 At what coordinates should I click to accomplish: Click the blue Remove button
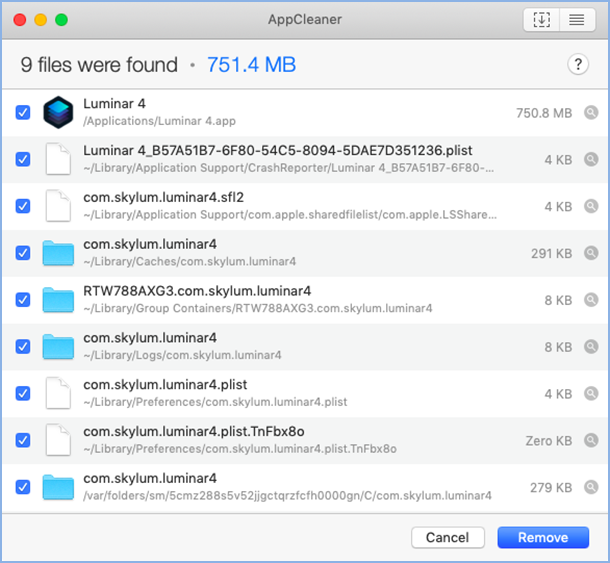[x=543, y=537]
